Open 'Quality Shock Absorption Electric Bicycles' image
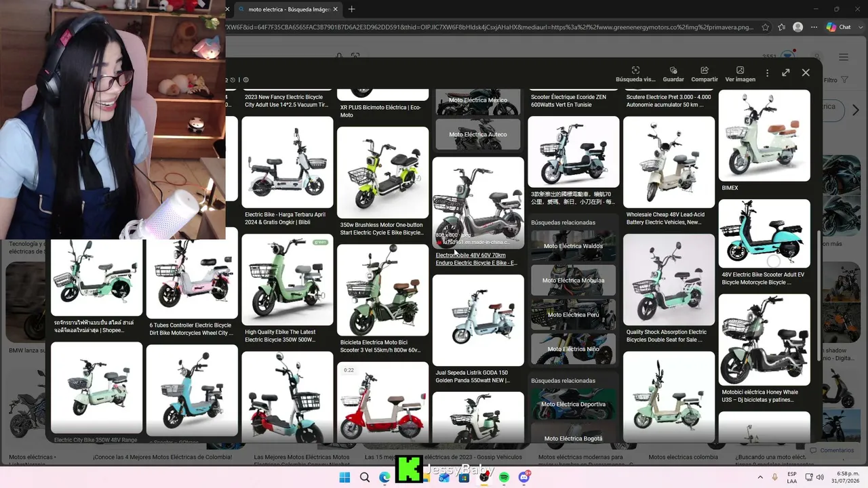Viewport: 868px width, 488px height. coord(669,280)
